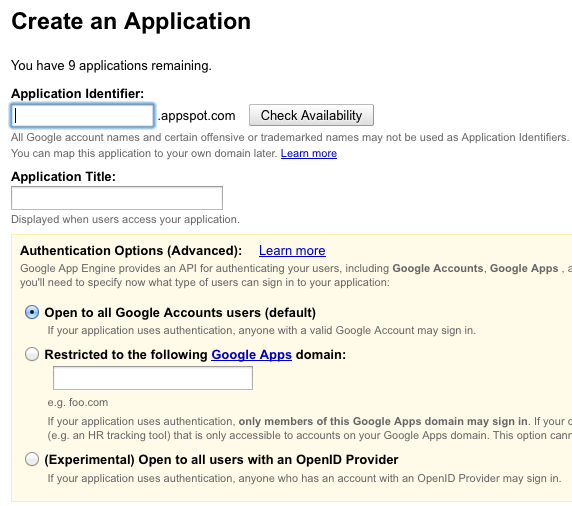This screenshot has width=572, height=506.
Task: Click 'Open to all Google Accounts users (default)' label
Action: 180,313
